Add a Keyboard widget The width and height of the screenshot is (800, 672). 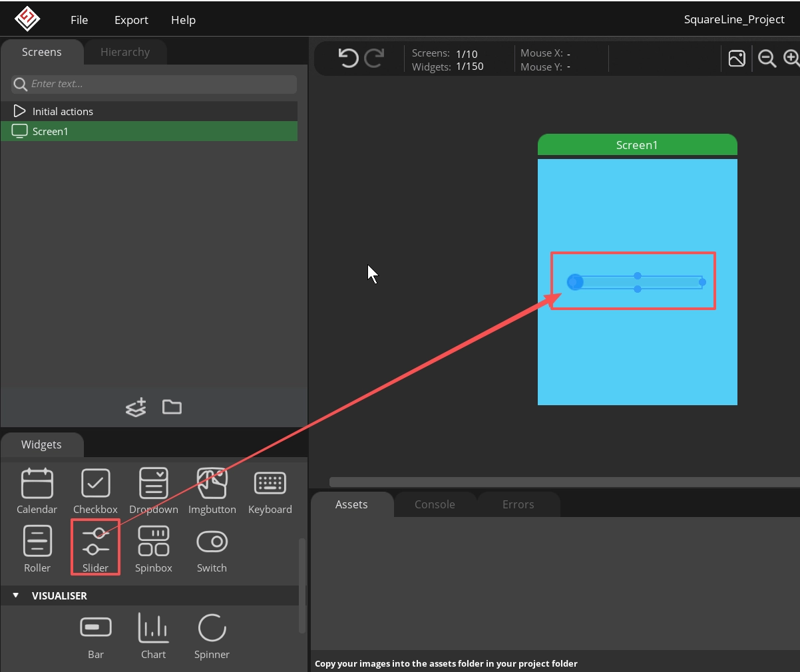click(x=270, y=491)
